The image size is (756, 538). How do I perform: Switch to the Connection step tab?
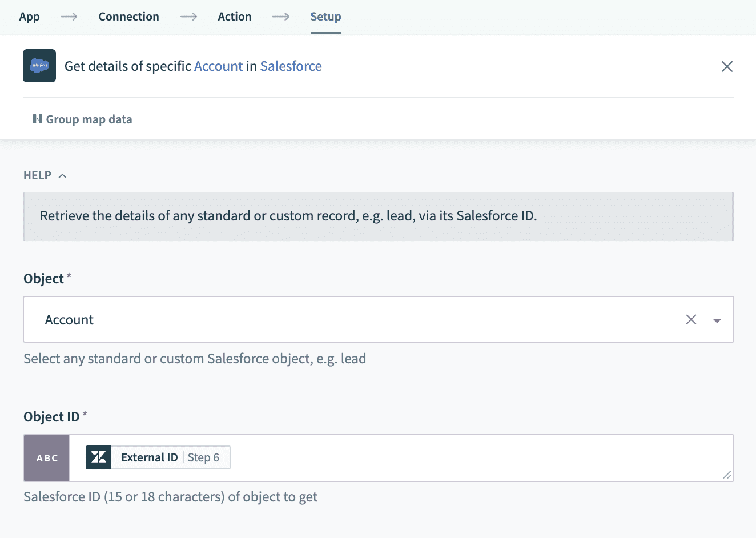(x=128, y=17)
